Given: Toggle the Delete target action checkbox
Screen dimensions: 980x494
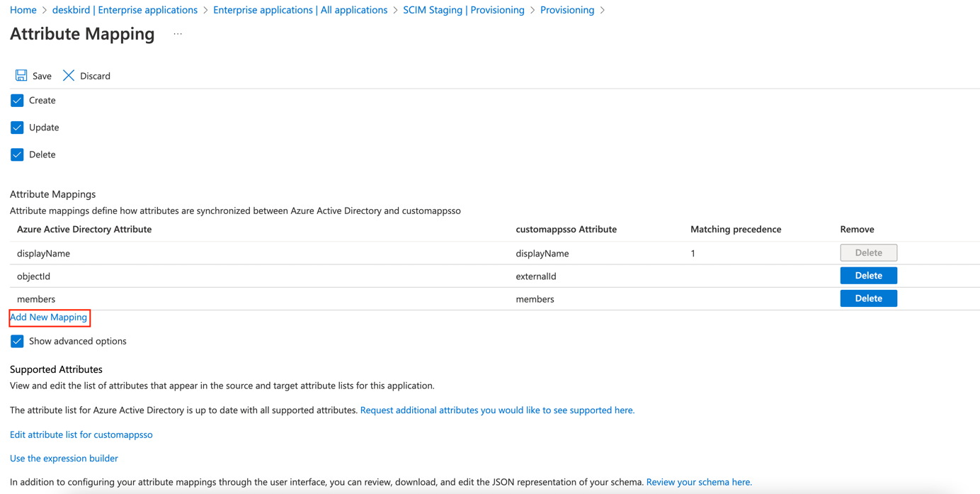Looking at the screenshot, I should click(x=17, y=155).
